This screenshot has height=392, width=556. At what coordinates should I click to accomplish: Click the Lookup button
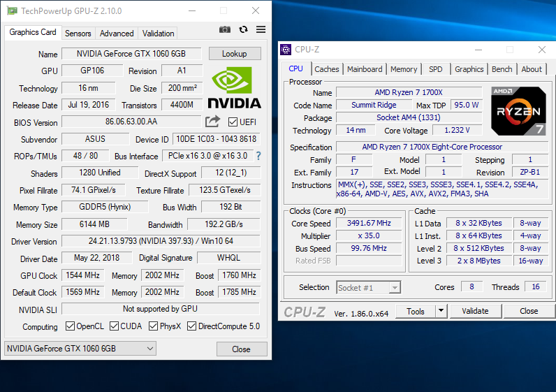[x=235, y=54]
